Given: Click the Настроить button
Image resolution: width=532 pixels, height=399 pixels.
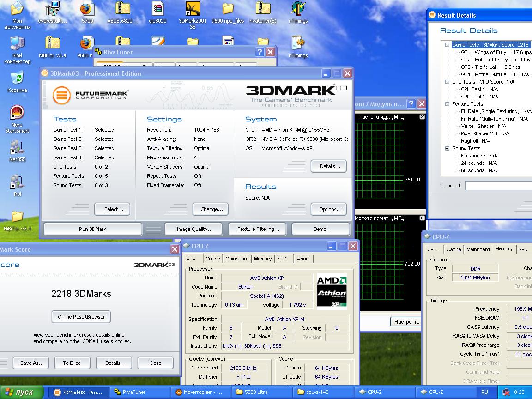Looking at the screenshot, I should (406, 321).
